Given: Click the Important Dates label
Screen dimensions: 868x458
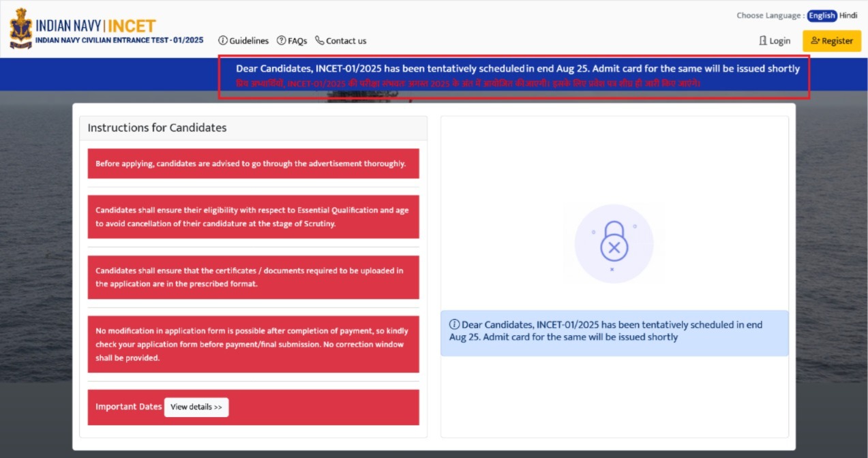Looking at the screenshot, I should click(x=129, y=407).
